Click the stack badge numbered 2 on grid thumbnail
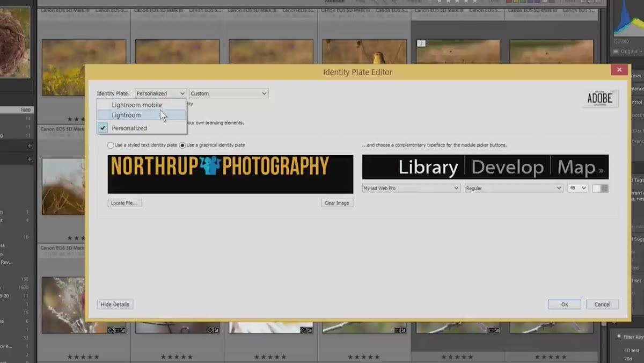Screen dimensions: 644x363 pos(421,43)
